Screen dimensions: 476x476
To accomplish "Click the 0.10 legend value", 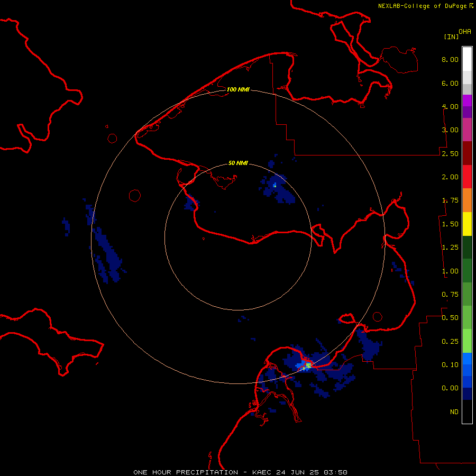I will [450, 365].
